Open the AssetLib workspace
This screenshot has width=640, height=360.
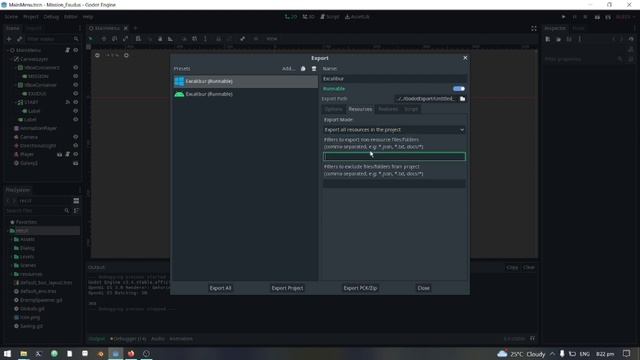357,17
